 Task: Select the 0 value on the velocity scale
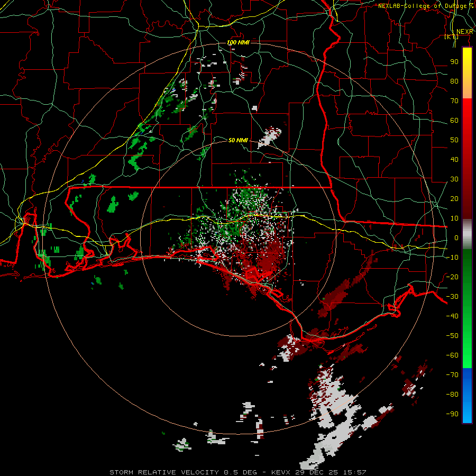pos(456,238)
